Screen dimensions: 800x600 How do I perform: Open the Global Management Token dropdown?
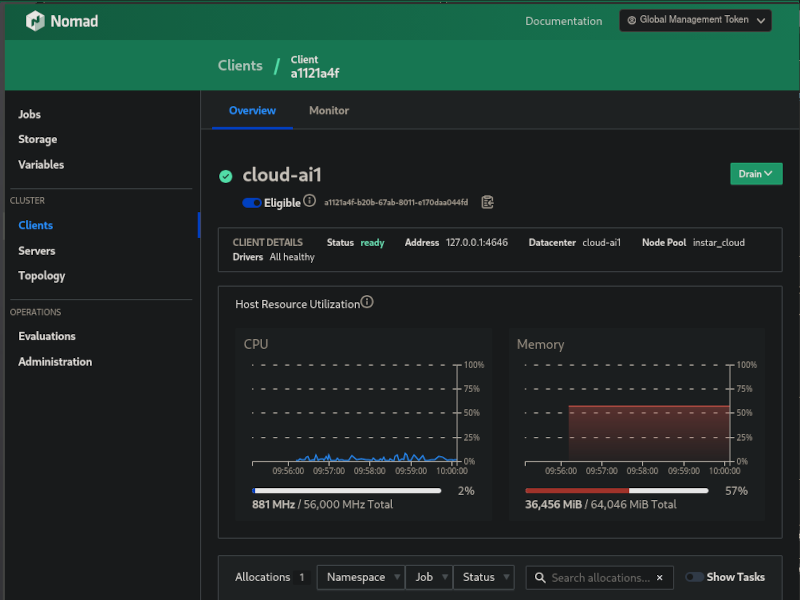695,20
